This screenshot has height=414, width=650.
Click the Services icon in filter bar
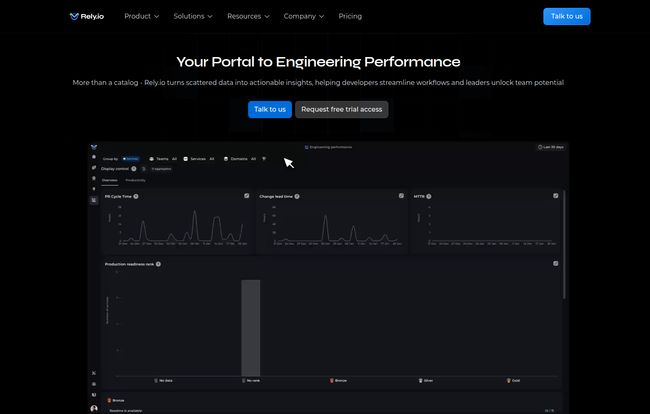pyautogui.click(x=186, y=159)
